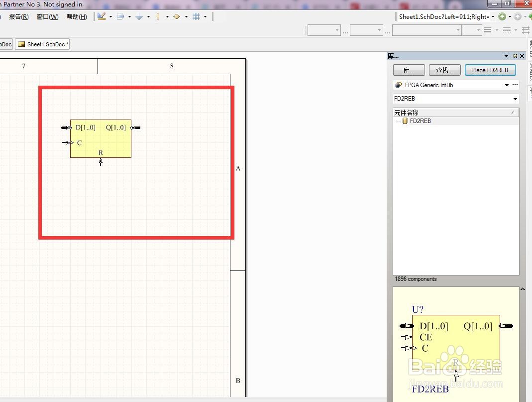532x402 pixels.
Task: Click the digital devices resistor icon
Action: coord(158,16)
